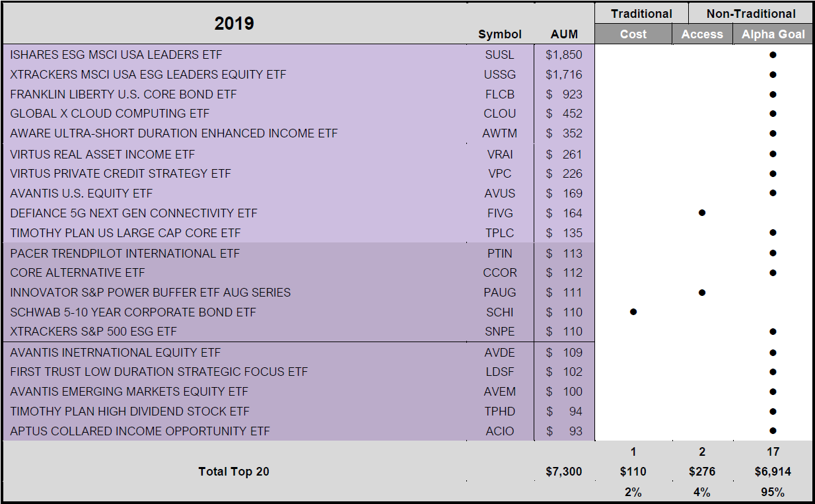Click the FLCB ticker symbol
The width and height of the screenshot is (815, 504).
(499, 94)
